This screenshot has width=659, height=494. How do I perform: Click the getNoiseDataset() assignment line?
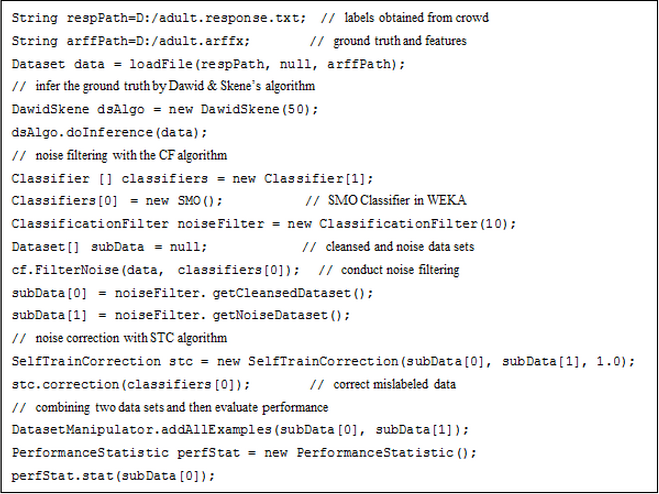pos(182,315)
